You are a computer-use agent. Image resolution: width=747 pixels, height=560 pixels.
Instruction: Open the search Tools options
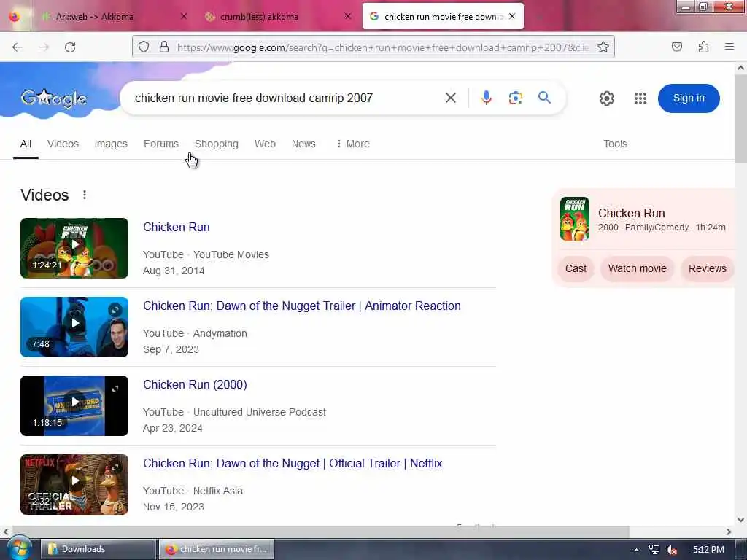(615, 144)
